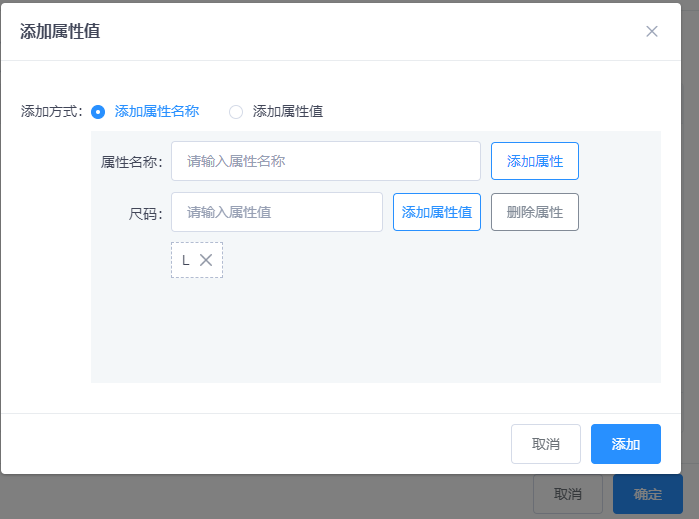Close the 添加属性值 dialog with the X icon
The width and height of the screenshot is (699, 519).
652,31
